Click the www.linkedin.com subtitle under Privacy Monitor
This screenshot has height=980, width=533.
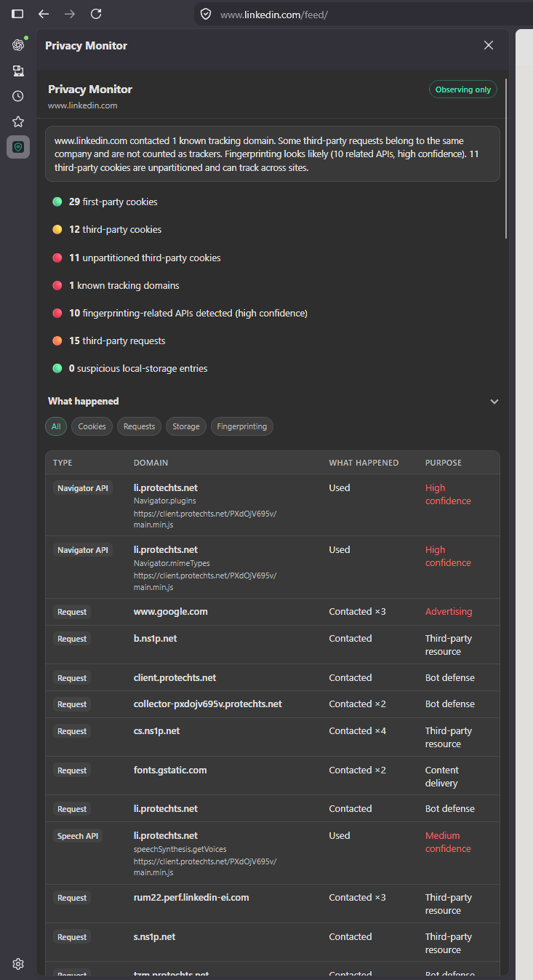[83, 105]
